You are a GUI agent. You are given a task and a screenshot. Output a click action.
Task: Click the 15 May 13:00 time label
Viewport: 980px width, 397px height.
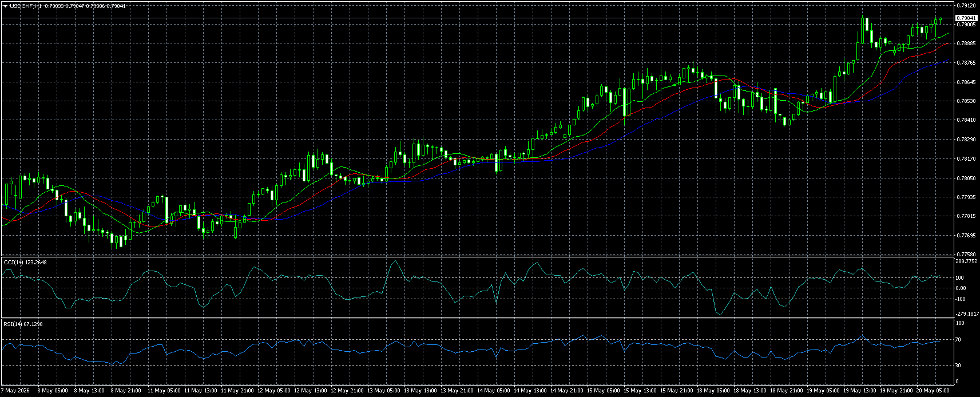tap(640, 391)
